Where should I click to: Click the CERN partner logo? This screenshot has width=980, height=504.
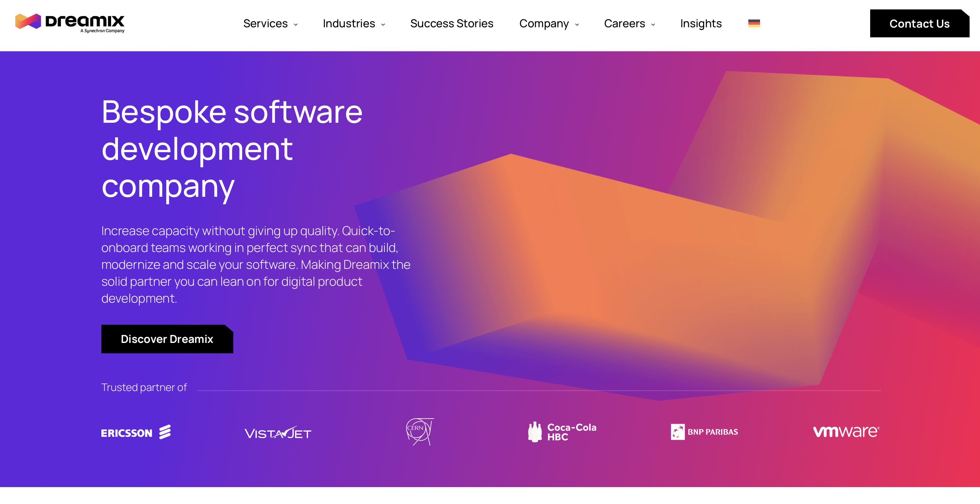pyautogui.click(x=419, y=432)
